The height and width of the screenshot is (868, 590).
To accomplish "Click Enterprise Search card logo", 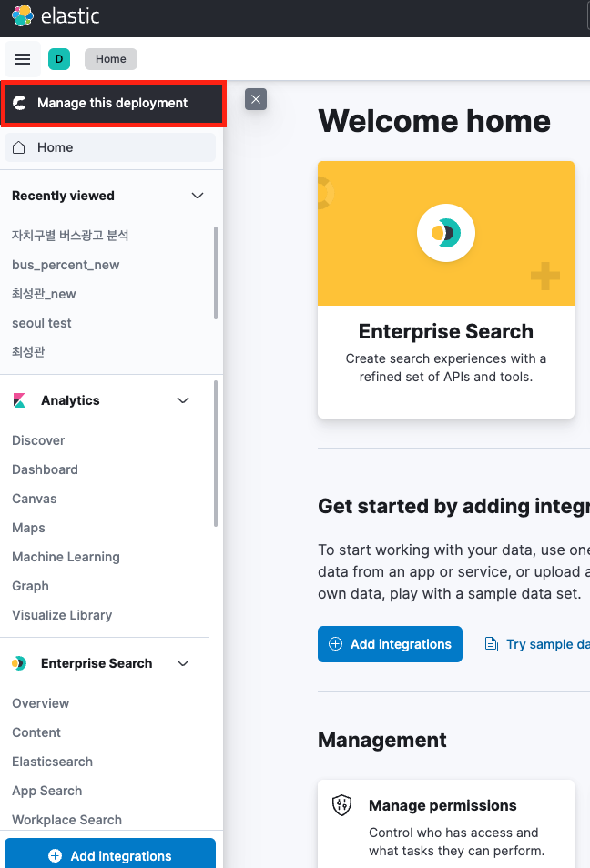I will pyautogui.click(x=446, y=233).
